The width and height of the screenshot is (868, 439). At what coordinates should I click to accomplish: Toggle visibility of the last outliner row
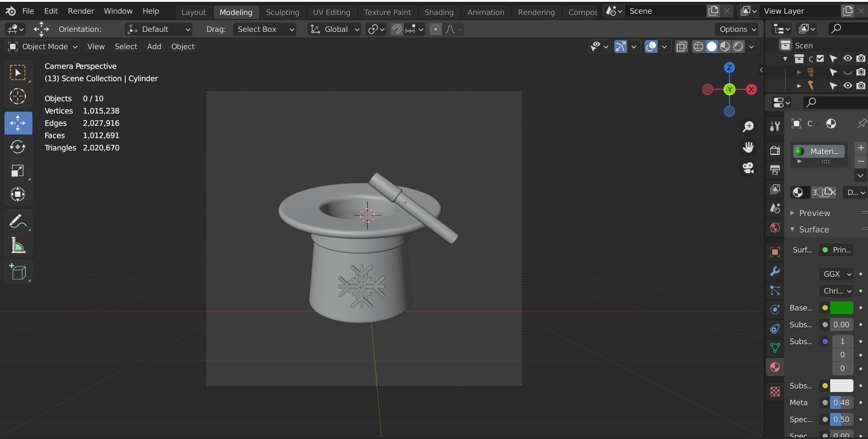847,86
